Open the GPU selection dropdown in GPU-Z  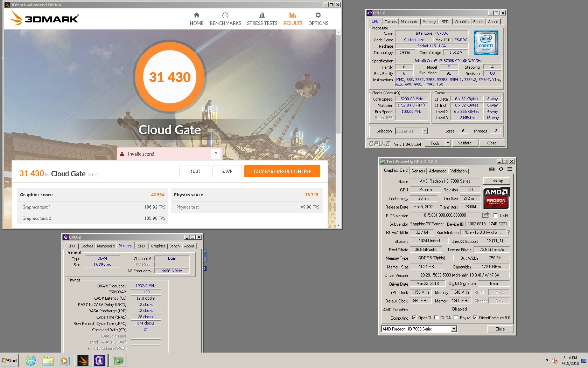[454, 329]
